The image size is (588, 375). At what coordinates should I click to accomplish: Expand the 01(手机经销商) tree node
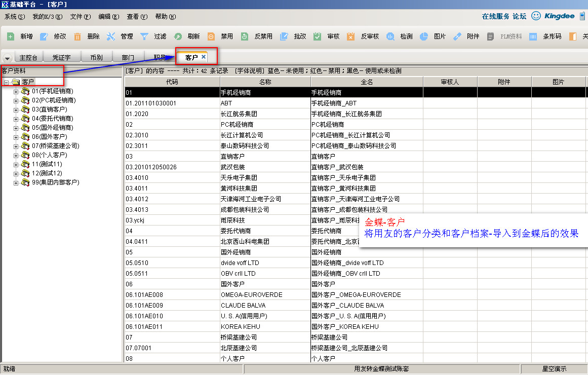(x=16, y=92)
